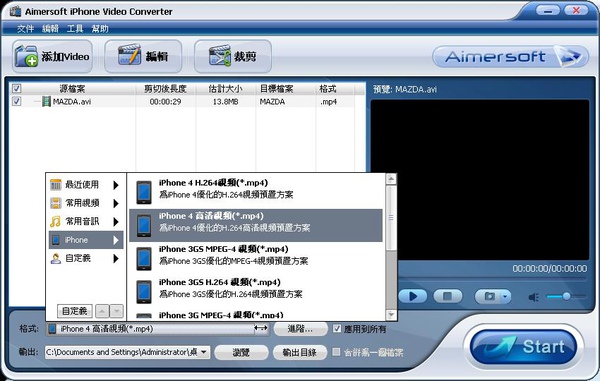Viewport: 600px width, 381px height.
Task: Click the 進階... advanced button
Action: pyautogui.click(x=300, y=329)
